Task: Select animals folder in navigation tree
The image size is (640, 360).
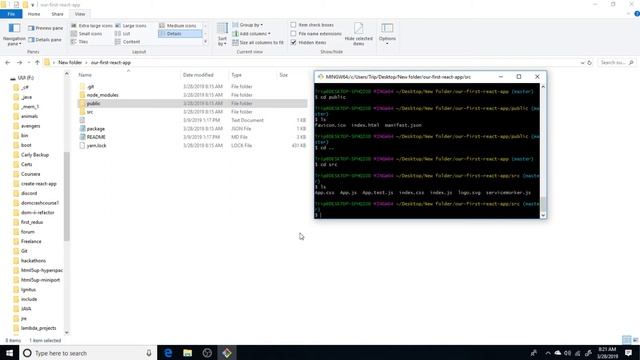Action: (29, 116)
